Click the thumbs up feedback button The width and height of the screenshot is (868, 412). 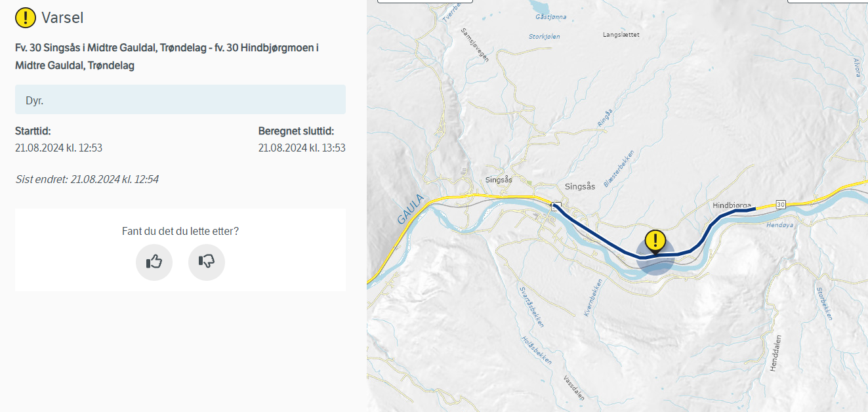click(154, 262)
